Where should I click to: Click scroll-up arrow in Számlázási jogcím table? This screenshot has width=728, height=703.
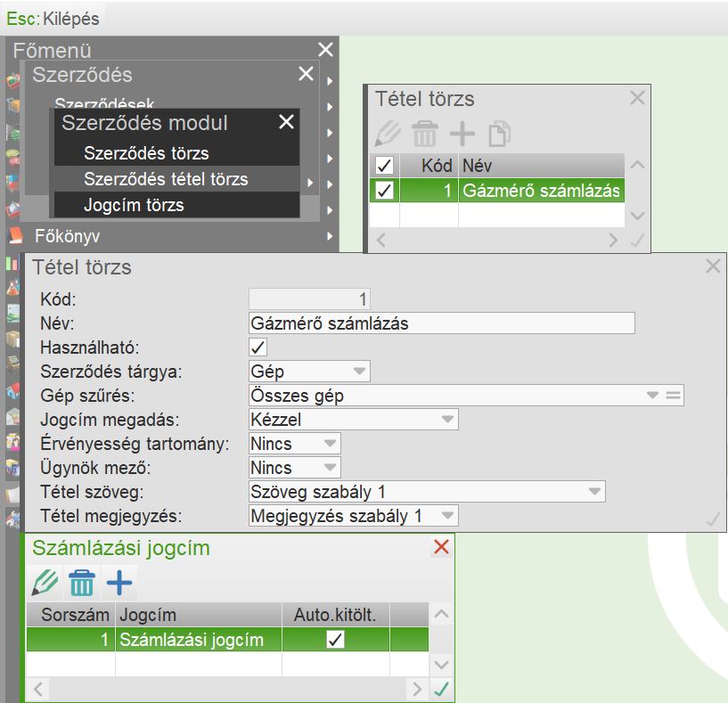[441, 614]
